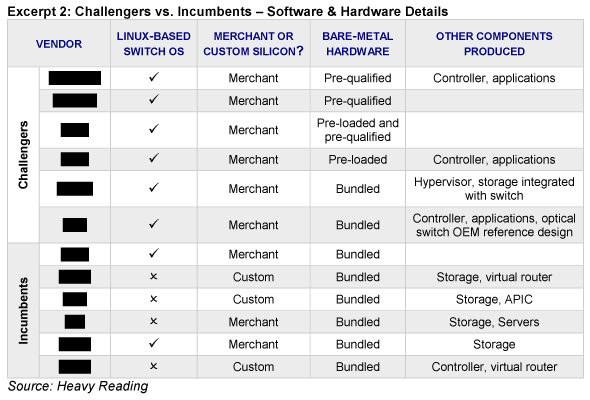Click the Excerpt 2 table title
This screenshot has height=400, width=590.
coord(228,11)
